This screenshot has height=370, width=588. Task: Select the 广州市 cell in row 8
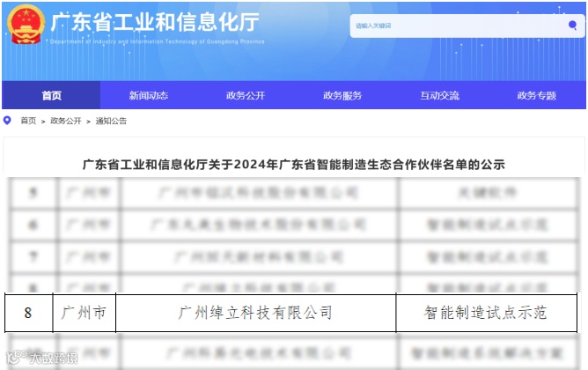point(84,313)
